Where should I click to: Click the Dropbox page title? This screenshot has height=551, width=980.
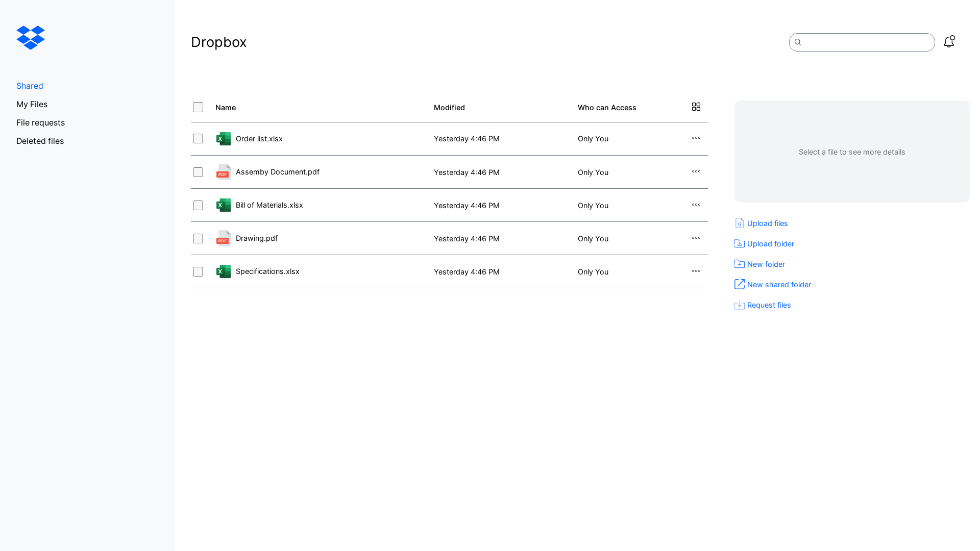click(x=218, y=42)
